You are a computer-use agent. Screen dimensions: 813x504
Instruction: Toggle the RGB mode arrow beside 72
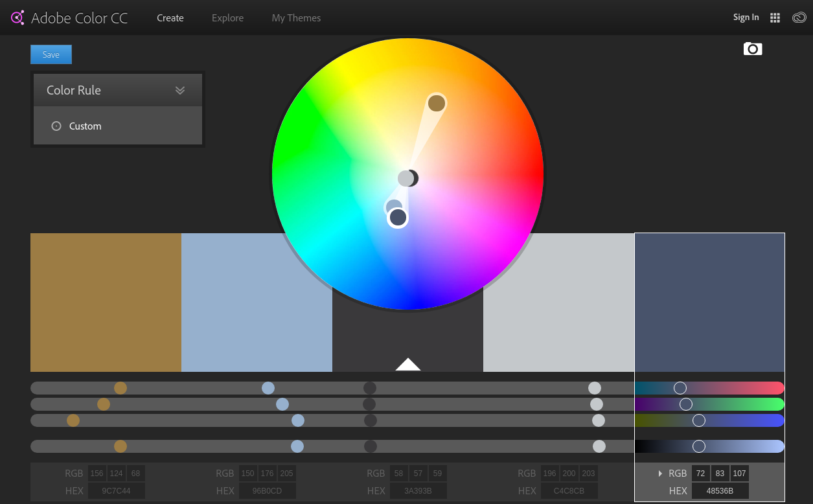tap(660, 474)
